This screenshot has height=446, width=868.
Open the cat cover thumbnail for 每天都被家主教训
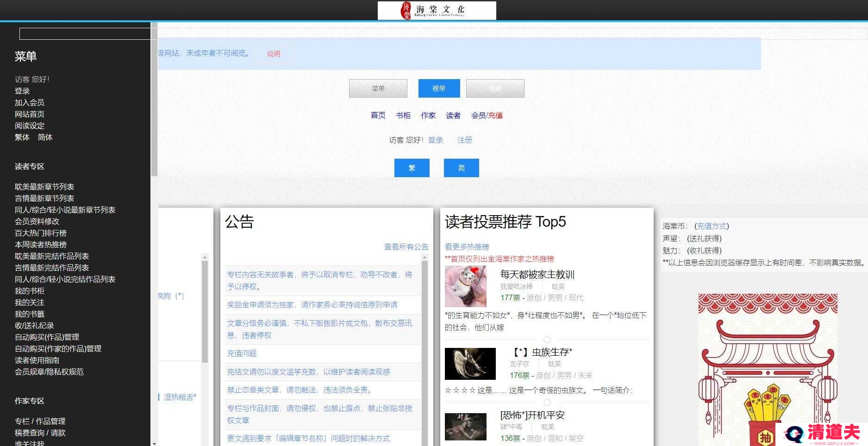click(465, 286)
